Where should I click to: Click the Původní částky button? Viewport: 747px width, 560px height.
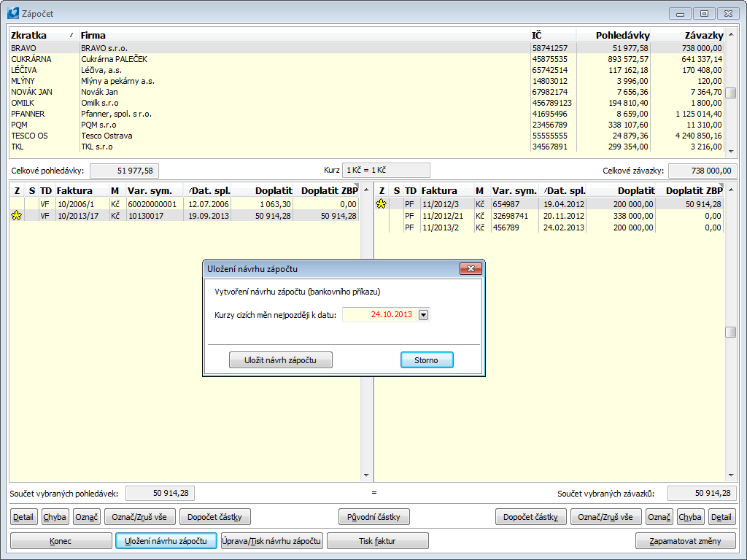click(x=374, y=517)
